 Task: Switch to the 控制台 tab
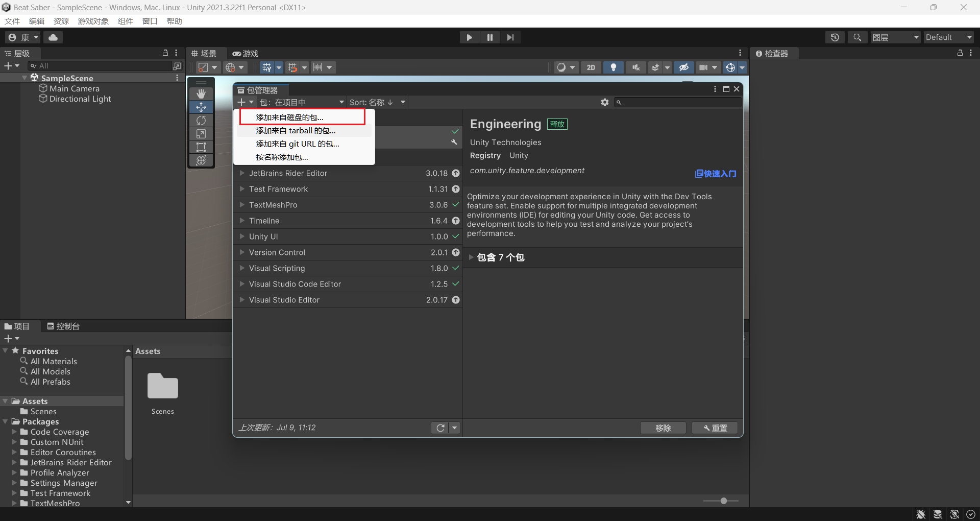[63, 326]
